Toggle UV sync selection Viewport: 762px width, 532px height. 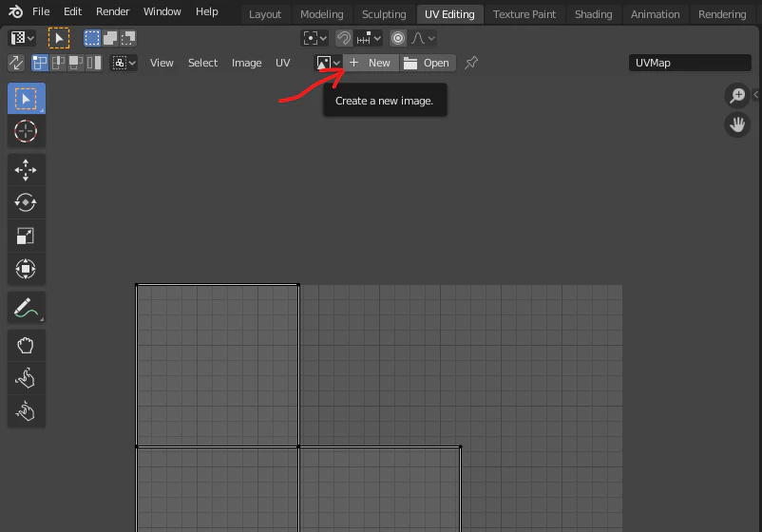[16, 63]
